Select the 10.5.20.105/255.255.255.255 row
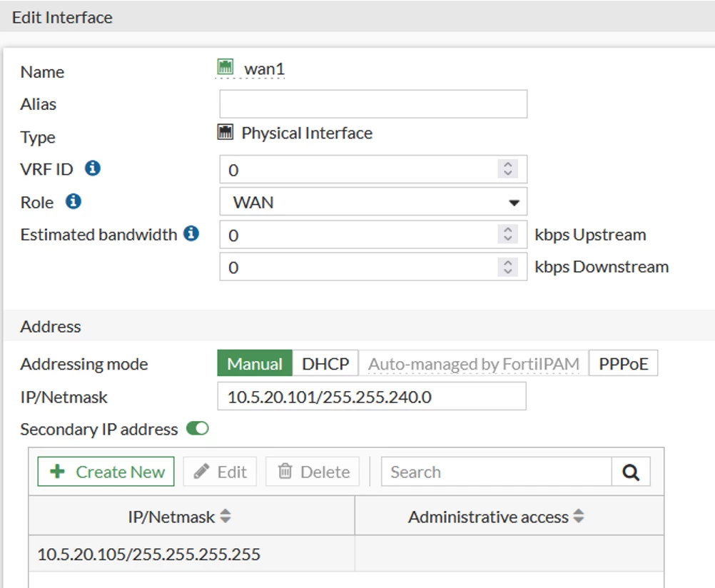 [x=345, y=554]
